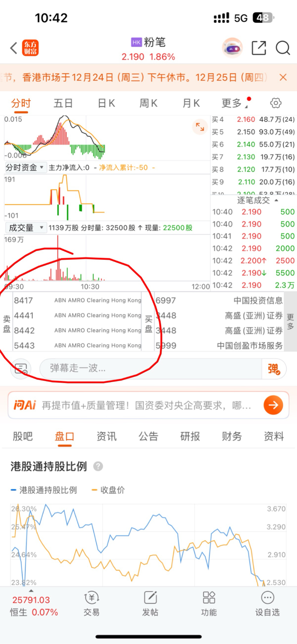
Task: Tap the 2.200↑ 2500 trade row
Action: pyautogui.click(x=253, y=261)
